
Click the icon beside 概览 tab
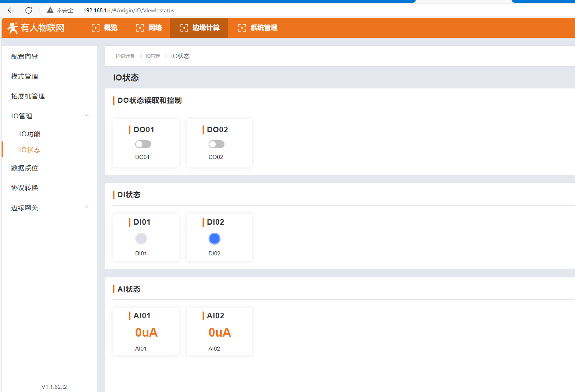click(x=96, y=28)
